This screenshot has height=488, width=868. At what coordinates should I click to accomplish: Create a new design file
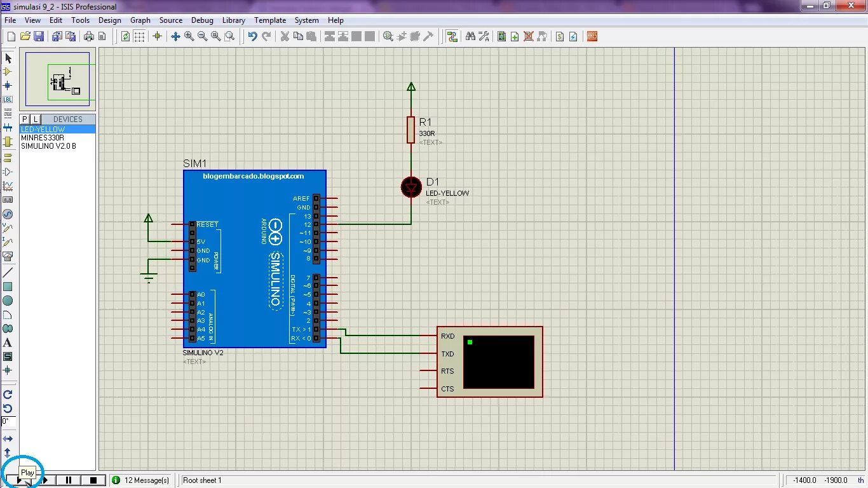coord(11,36)
